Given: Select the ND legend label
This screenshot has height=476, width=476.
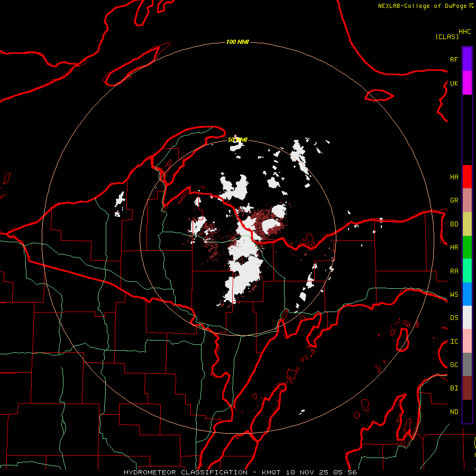Looking at the screenshot, I should click(454, 412).
